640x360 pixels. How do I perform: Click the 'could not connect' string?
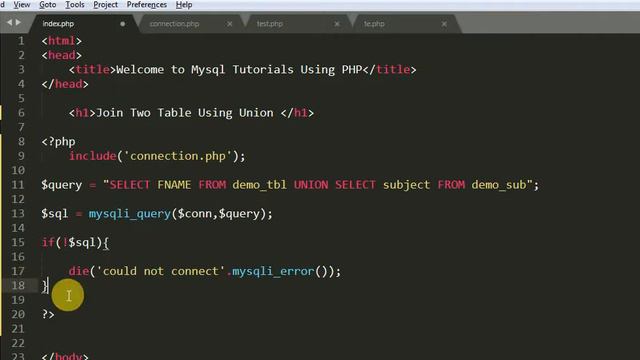point(160,271)
